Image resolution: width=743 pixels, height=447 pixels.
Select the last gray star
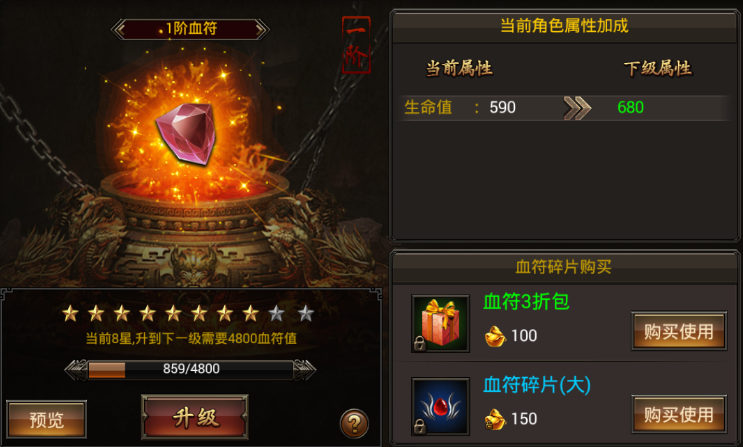click(306, 313)
